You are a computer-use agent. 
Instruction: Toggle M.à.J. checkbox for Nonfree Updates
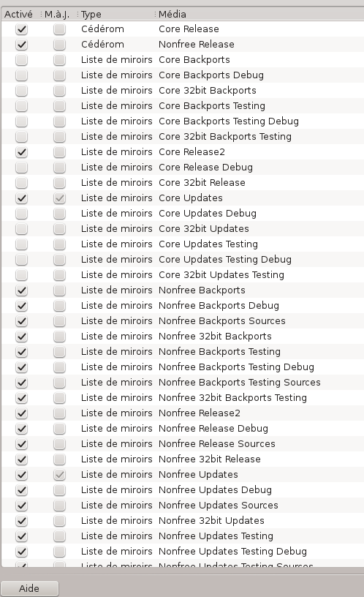point(59,474)
